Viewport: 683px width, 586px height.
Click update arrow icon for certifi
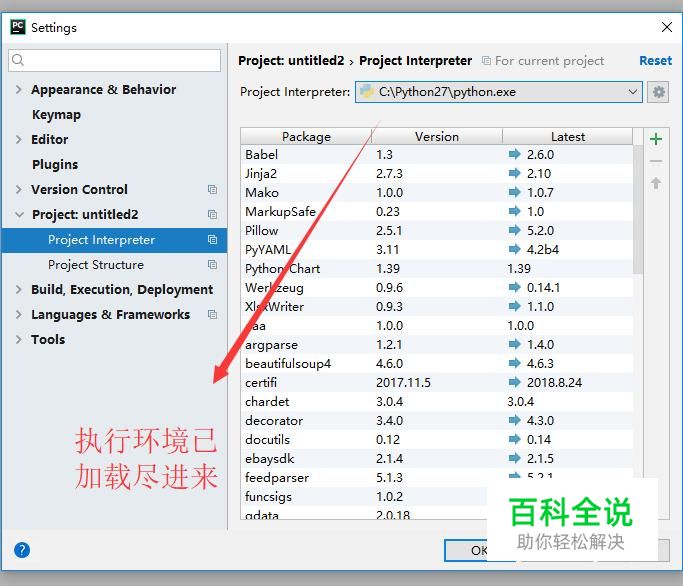[514, 382]
